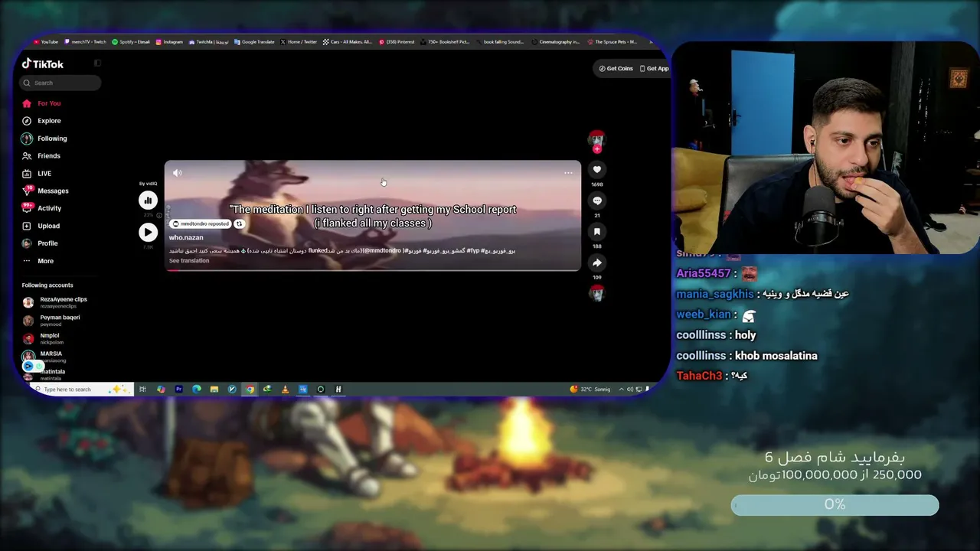Expand the More menu in sidebar
The width and height of the screenshot is (980, 551).
[38, 261]
